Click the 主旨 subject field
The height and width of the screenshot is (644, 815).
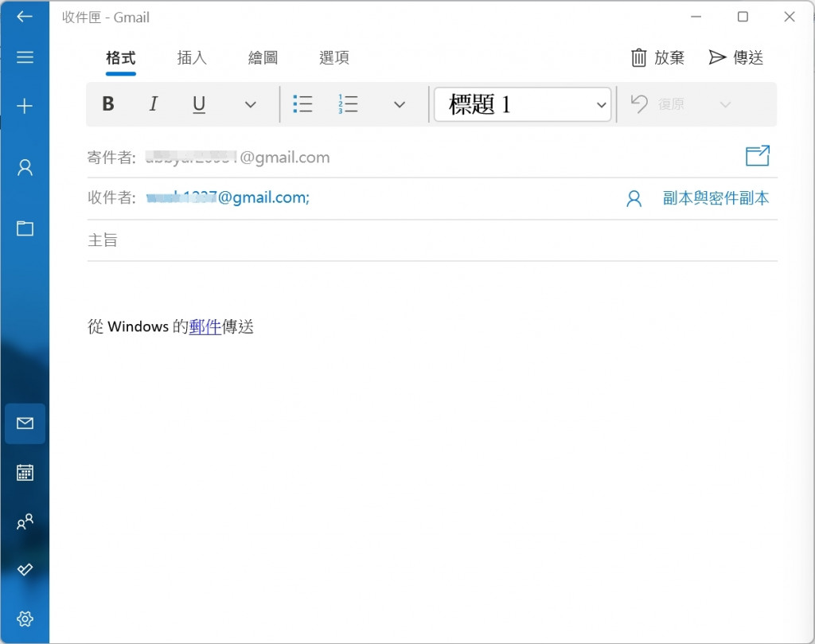tap(432, 240)
